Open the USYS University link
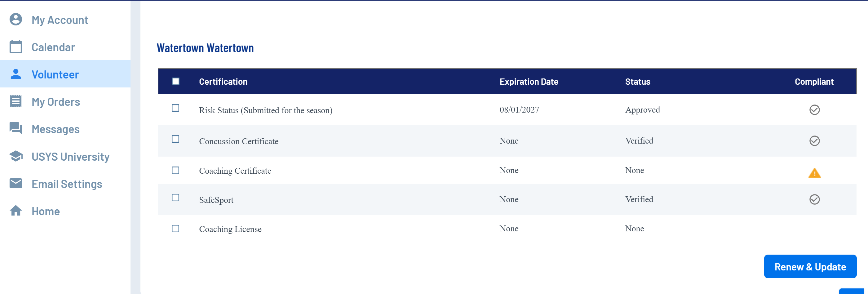 tap(70, 157)
